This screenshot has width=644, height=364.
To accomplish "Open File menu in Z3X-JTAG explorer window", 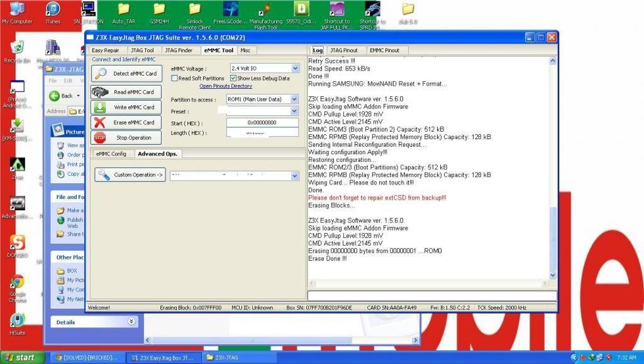I will click(53, 81).
